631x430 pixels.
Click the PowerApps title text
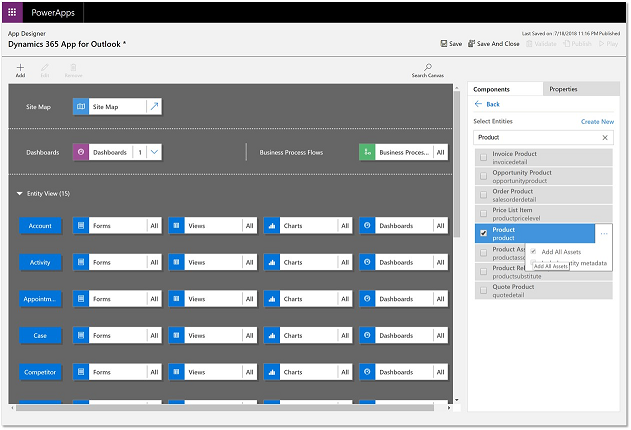53,12
